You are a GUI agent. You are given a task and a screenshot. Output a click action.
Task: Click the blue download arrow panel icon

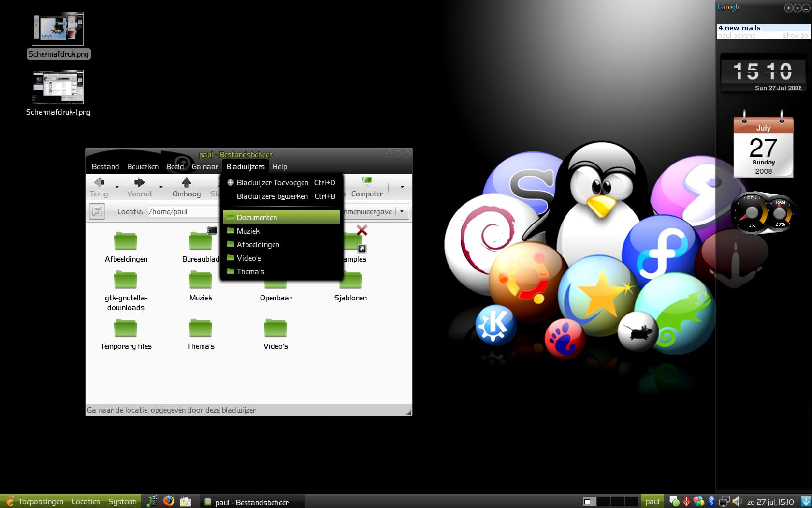point(806,501)
